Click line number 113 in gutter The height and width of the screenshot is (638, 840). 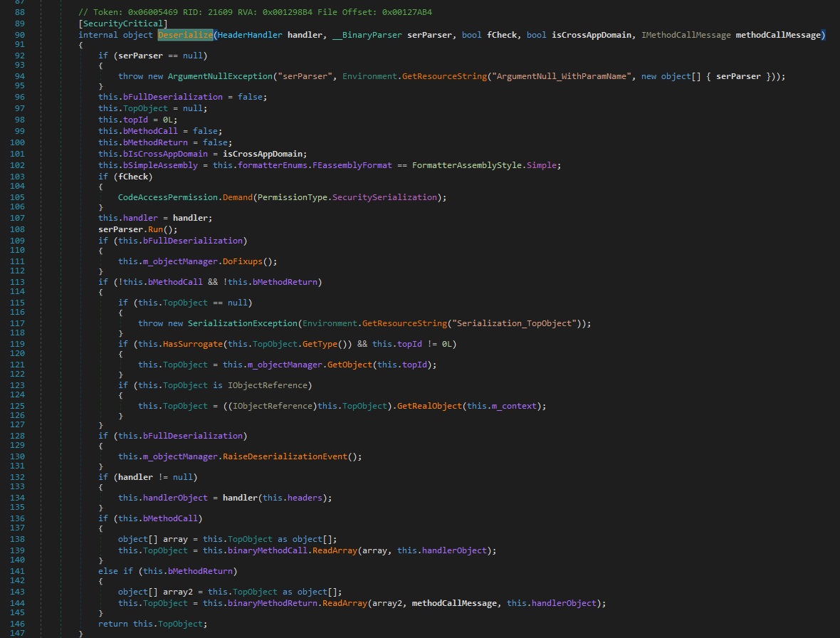(17, 282)
